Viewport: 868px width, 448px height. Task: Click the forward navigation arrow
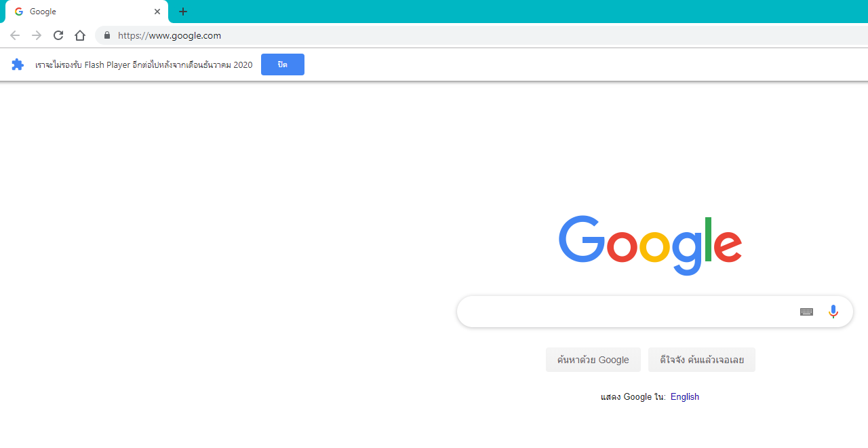pos(37,35)
